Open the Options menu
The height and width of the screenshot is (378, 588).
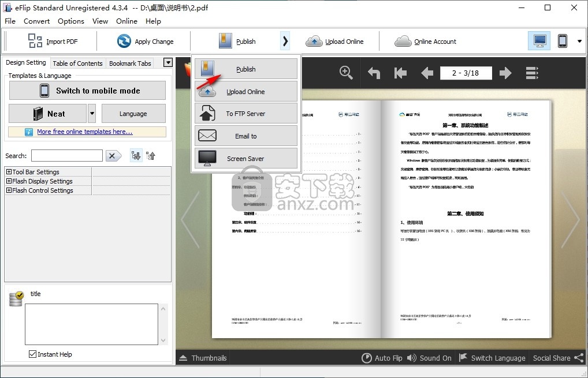(x=71, y=21)
